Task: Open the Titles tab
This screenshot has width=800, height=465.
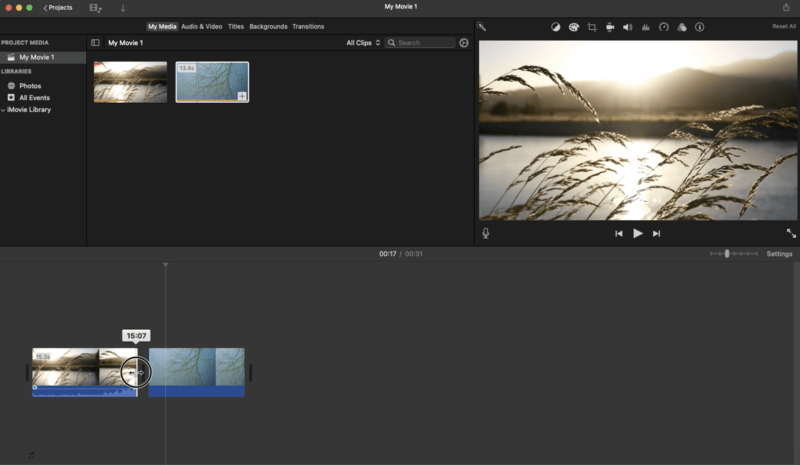Action: click(x=236, y=27)
